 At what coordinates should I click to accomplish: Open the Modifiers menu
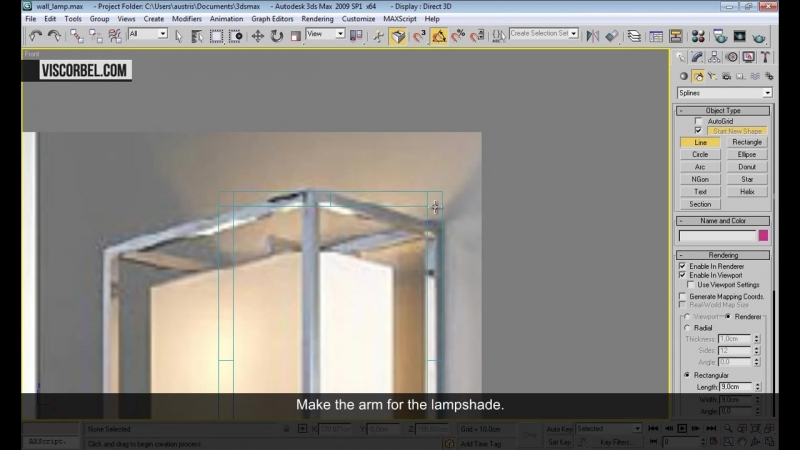(x=186, y=18)
